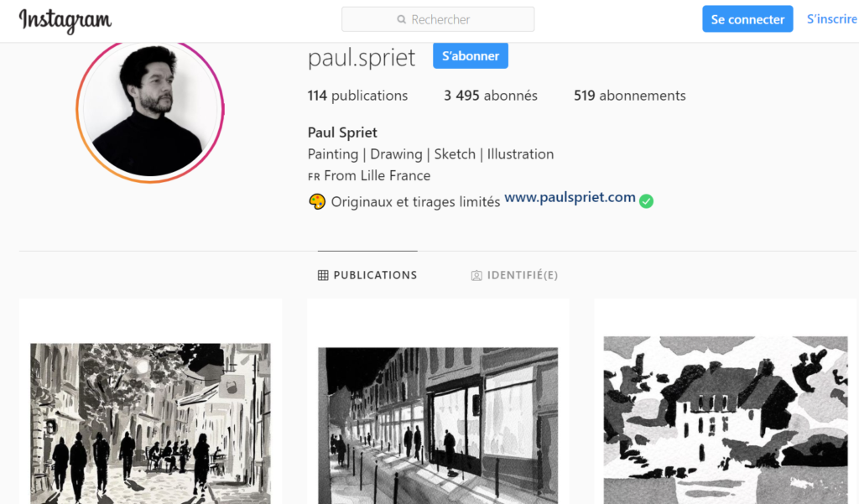Viewport: 859px width, 504px height.
Task: Click the green verified checkmark badge
Action: (647, 201)
